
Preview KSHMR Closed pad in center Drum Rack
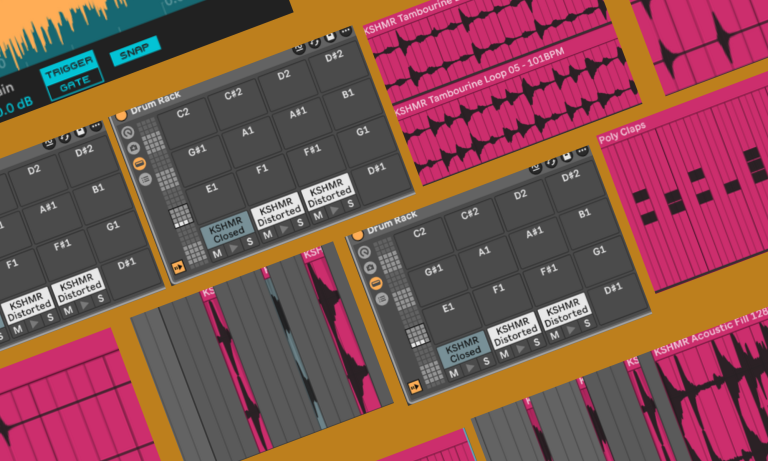click(234, 247)
